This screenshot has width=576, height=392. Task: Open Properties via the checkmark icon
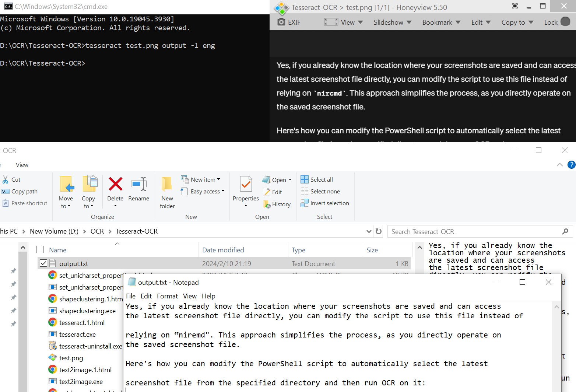tap(246, 184)
